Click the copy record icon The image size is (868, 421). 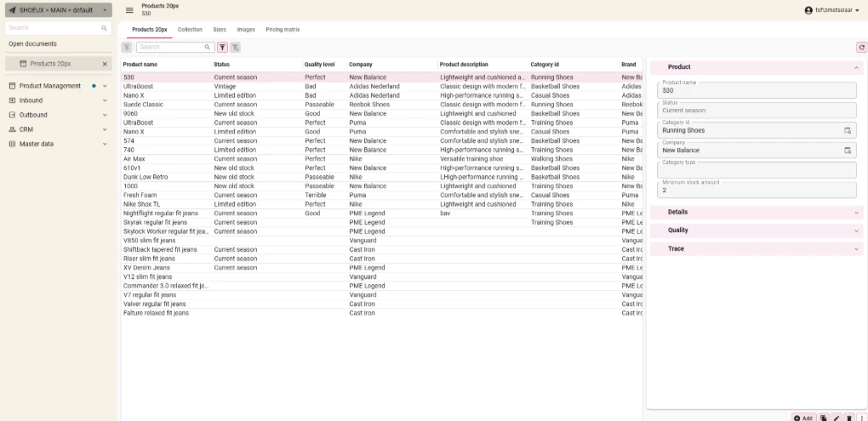[x=824, y=418]
